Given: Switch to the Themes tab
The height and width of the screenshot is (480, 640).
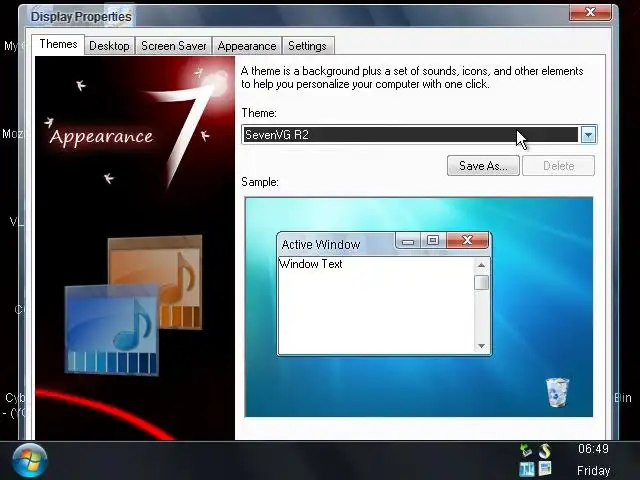Looking at the screenshot, I should (x=58, y=44).
